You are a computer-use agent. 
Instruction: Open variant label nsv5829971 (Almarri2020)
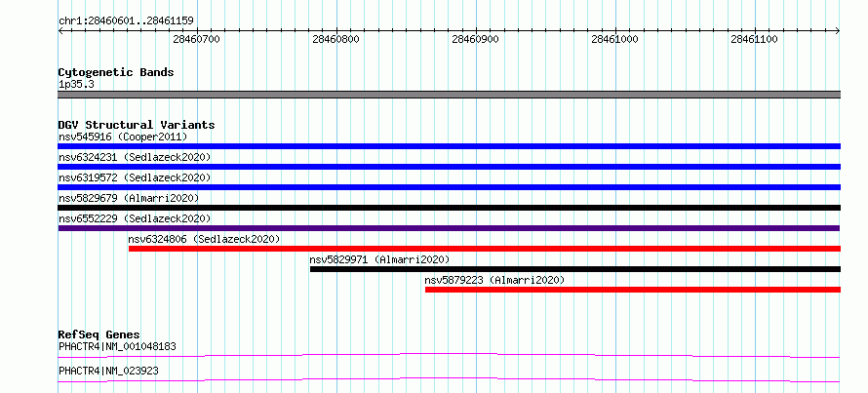(379, 259)
